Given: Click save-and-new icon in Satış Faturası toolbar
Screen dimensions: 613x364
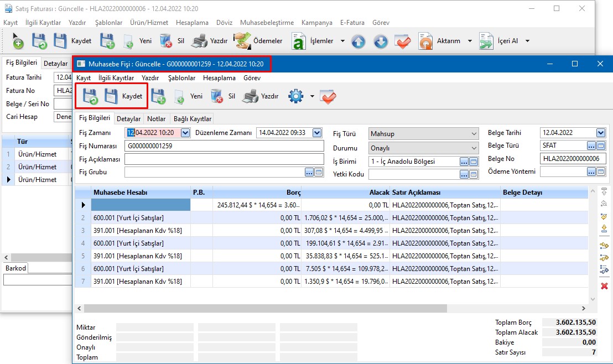Looking at the screenshot, I should click(x=107, y=41).
